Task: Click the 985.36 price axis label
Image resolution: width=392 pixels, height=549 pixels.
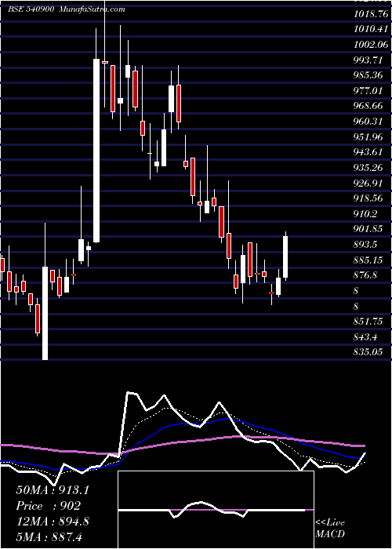Action: (368, 75)
